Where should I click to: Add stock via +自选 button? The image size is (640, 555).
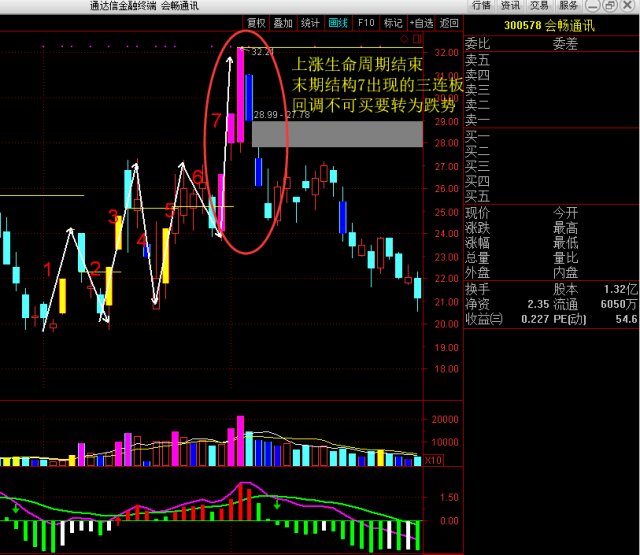(422, 23)
